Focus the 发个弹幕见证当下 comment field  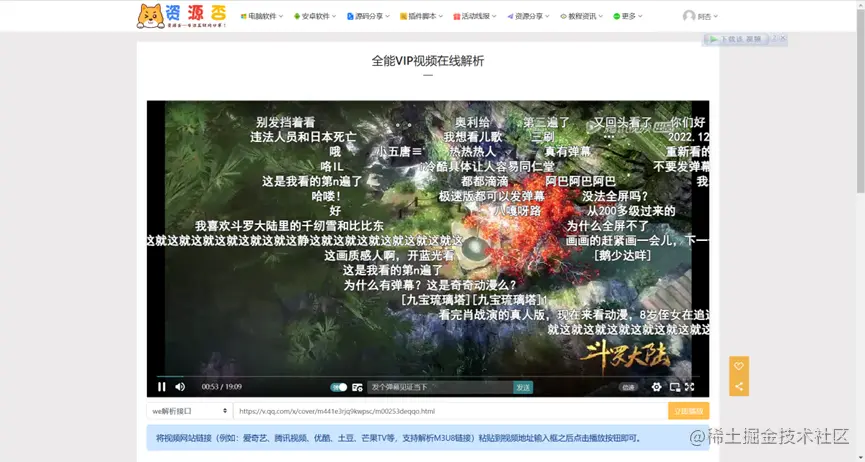pos(440,387)
